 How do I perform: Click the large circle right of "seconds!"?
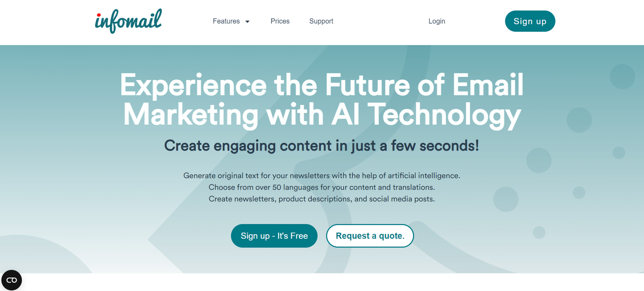(x=539, y=160)
